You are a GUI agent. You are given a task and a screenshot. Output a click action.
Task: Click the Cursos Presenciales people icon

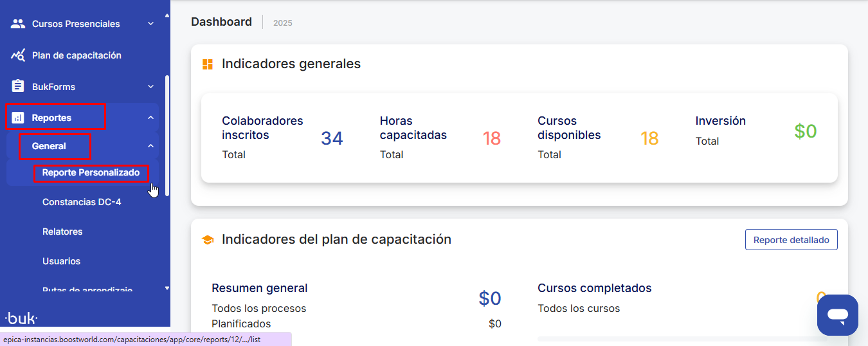(x=18, y=24)
